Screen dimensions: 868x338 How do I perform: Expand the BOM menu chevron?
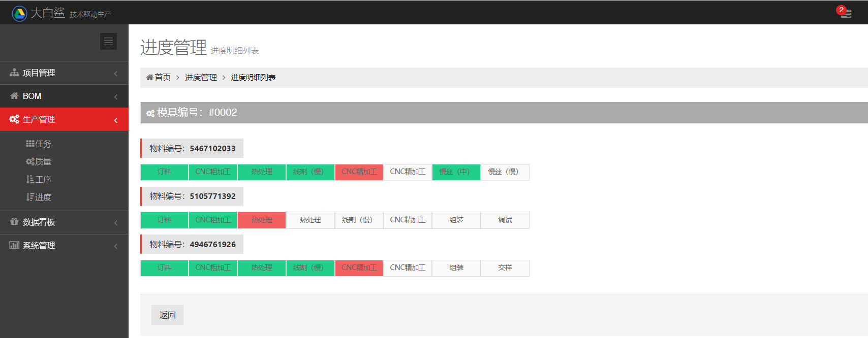(116, 97)
